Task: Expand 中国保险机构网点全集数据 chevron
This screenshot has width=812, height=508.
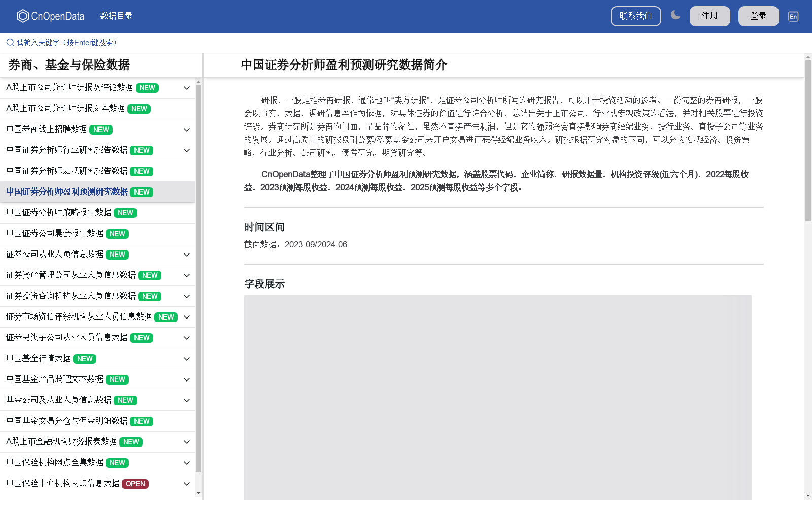Action: (187, 463)
